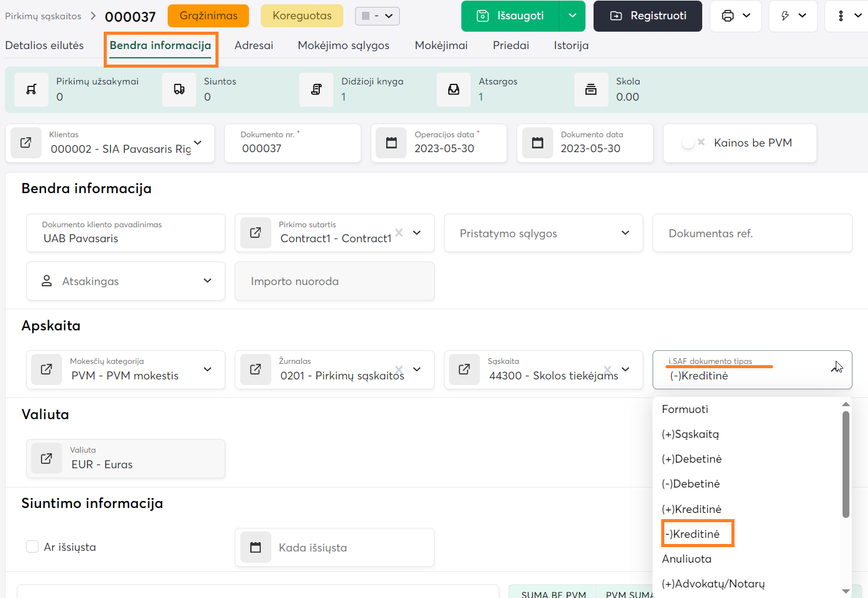The height and width of the screenshot is (598, 868).
Task: Open the Klientas external link icon
Action: point(26,143)
